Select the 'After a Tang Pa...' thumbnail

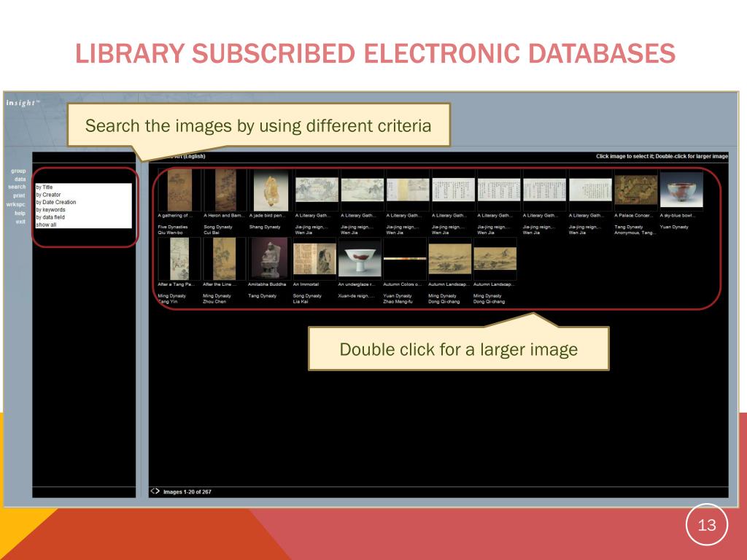tap(179, 259)
